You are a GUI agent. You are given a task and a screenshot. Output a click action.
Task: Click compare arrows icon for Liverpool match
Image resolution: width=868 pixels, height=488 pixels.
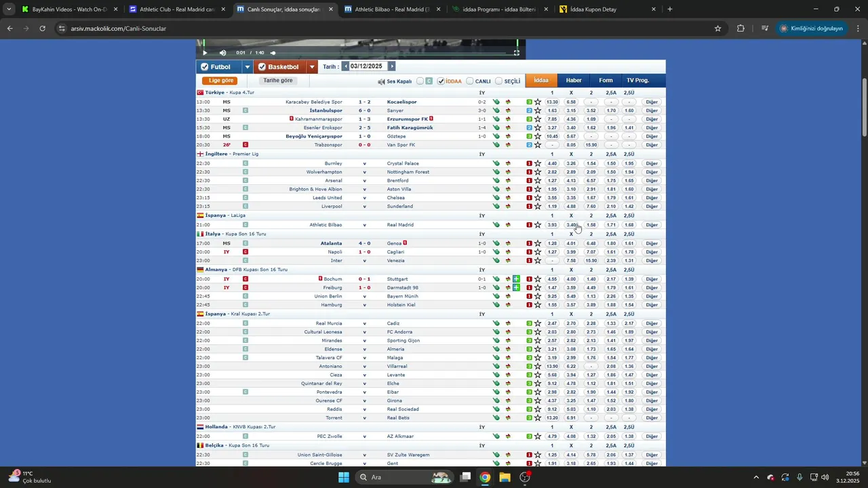point(508,206)
